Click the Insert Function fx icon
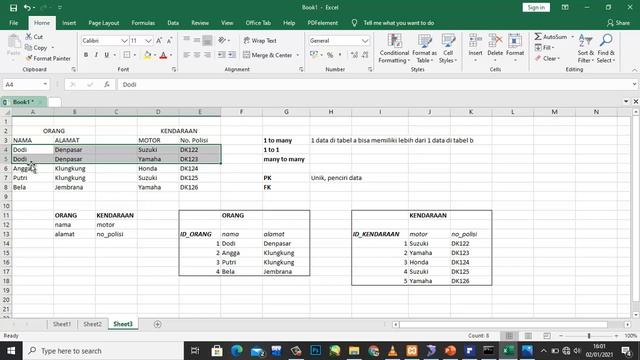 107,84
